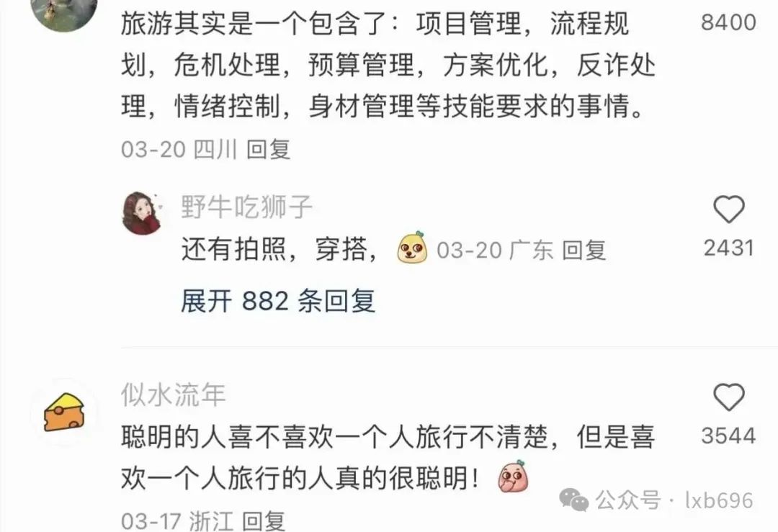
Task: Expand the 882 replies thread
Action: point(278,301)
